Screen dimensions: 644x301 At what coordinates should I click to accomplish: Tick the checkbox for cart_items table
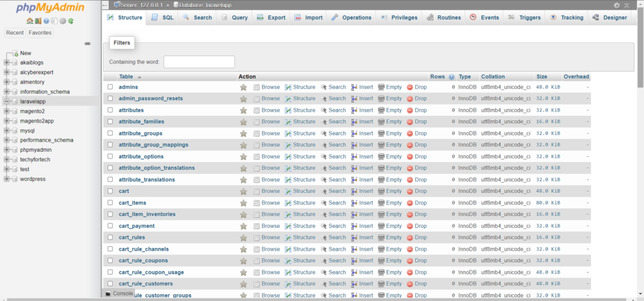coord(110,203)
